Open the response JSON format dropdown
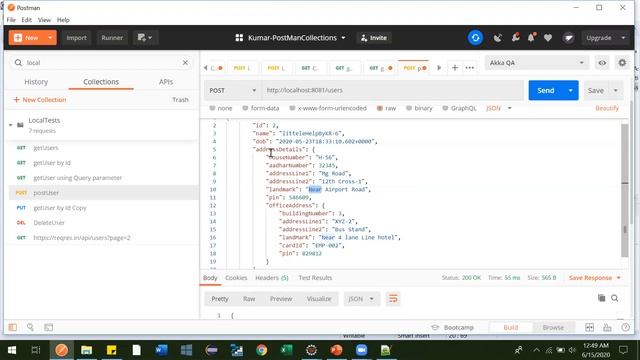 361,299
